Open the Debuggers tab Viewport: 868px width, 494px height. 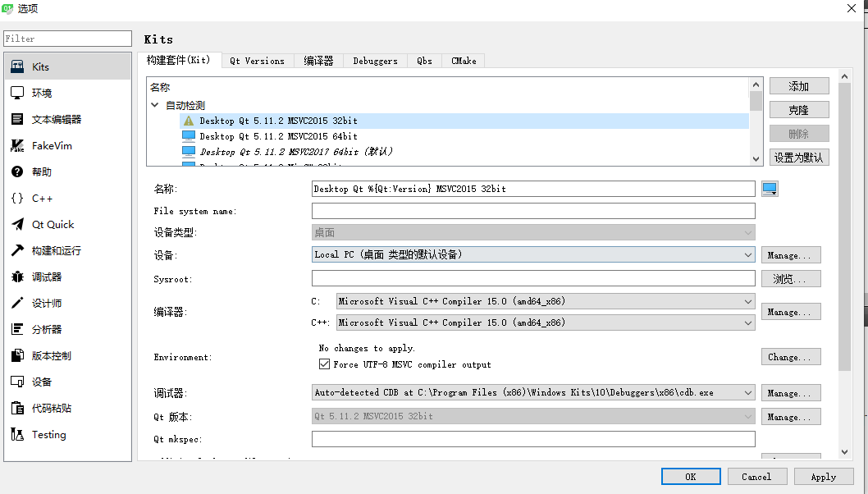click(x=374, y=60)
